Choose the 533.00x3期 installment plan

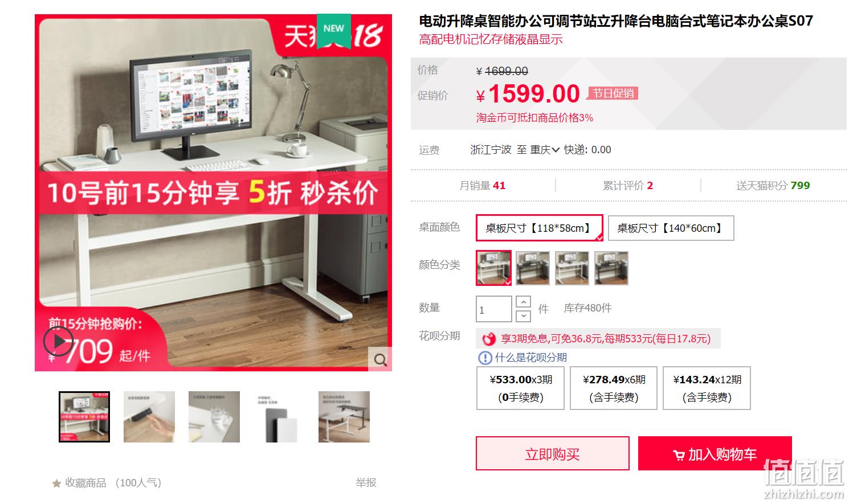pyautogui.click(x=520, y=388)
